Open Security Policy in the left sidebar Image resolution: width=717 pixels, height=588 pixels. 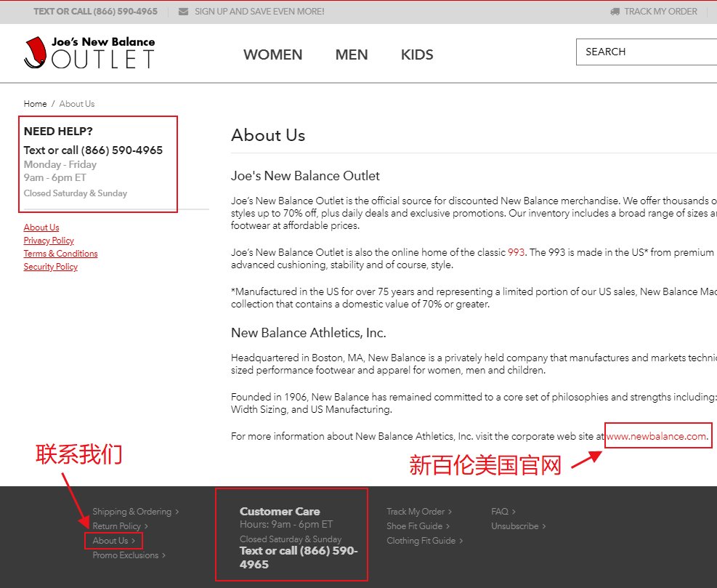(x=51, y=267)
